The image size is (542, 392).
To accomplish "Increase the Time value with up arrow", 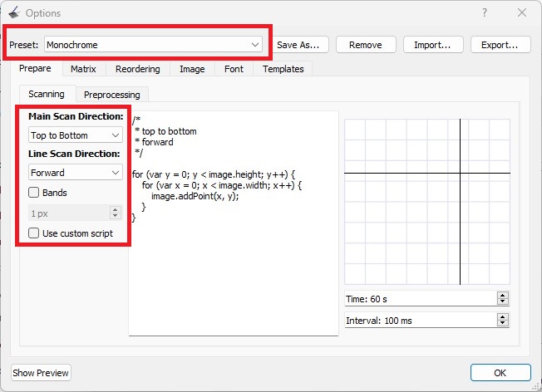I will coord(501,295).
